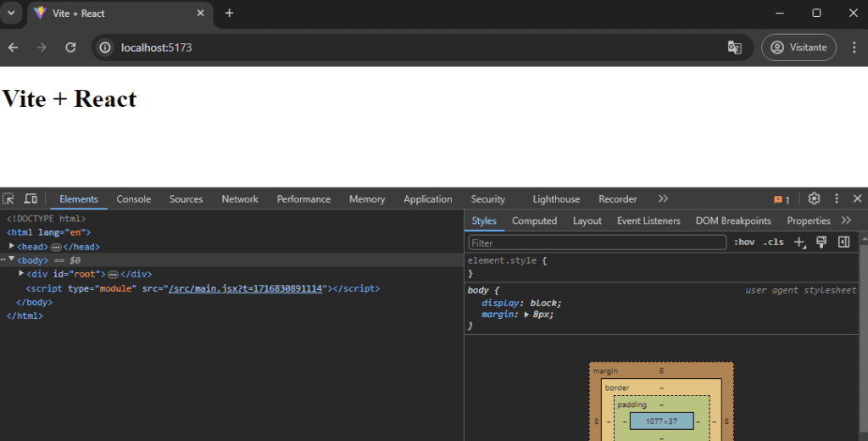Click the browser back arrow
This screenshot has height=441, width=868.
[13, 47]
